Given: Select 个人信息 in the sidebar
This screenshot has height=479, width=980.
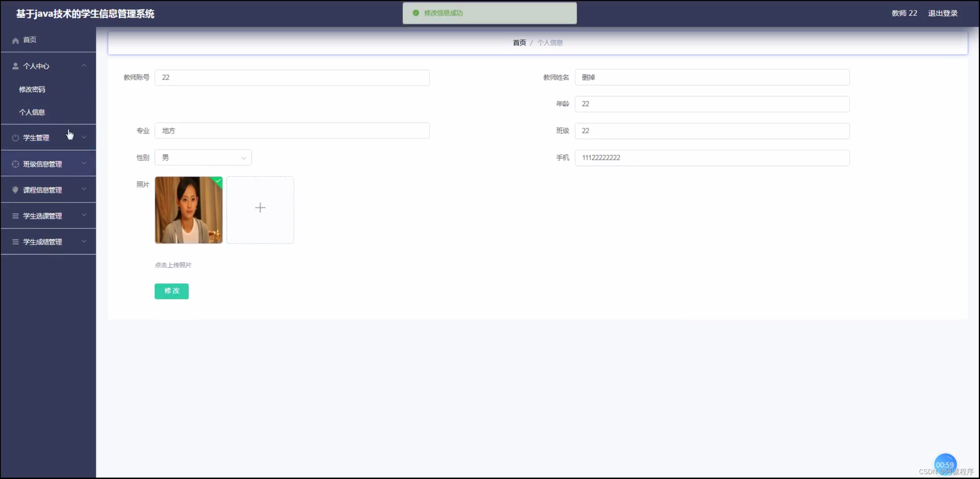Looking at the screenshot, I should 32,112.
